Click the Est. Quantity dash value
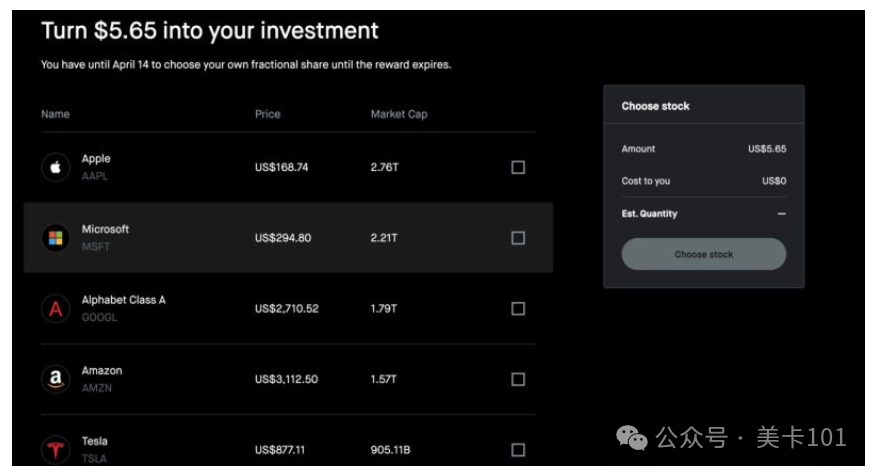Viewport: 874px width, 472px height. click(781, 213)
